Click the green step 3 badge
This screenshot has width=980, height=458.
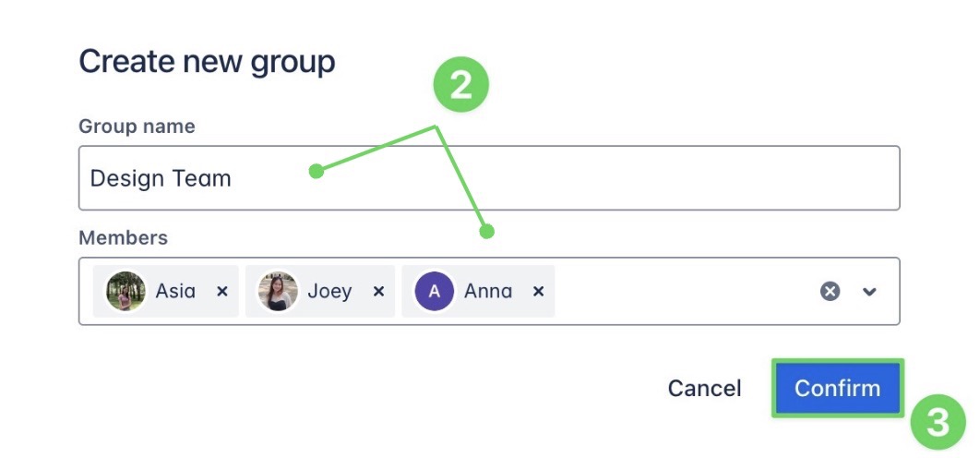(x=938, y=423)
